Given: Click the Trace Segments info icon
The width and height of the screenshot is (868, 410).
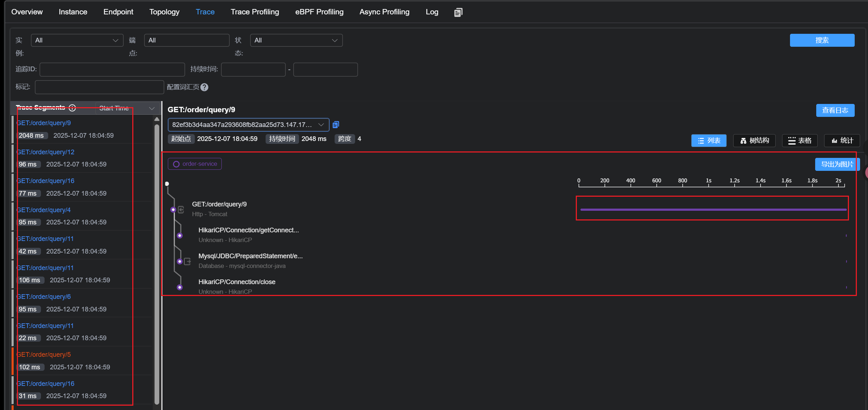Looking at the screenshot, I should [72, 108].
